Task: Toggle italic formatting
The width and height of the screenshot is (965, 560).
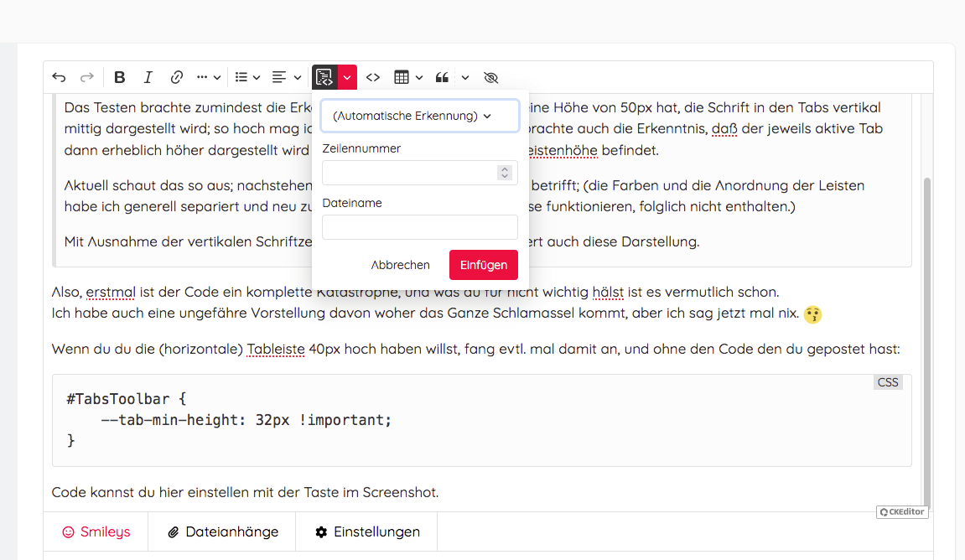Action: coord(148,77)
